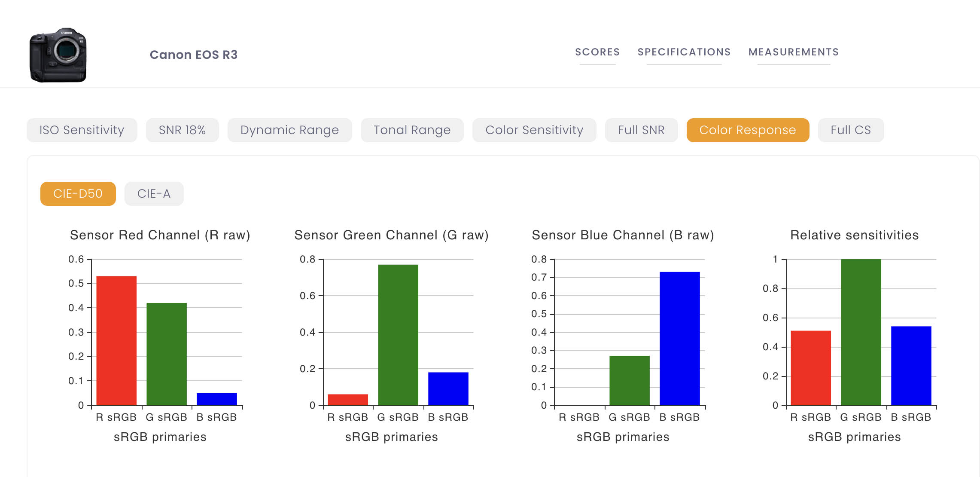Open the Full CS tab
Image resolution: width=980 pixels, height=477 pixels.
pyautogui.click(x=851, y=130)
